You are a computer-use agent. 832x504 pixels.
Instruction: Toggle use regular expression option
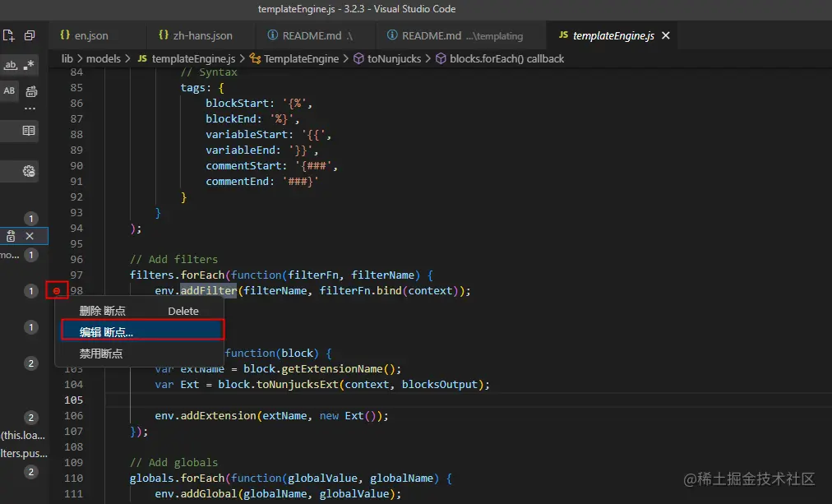tap(29, 65)
